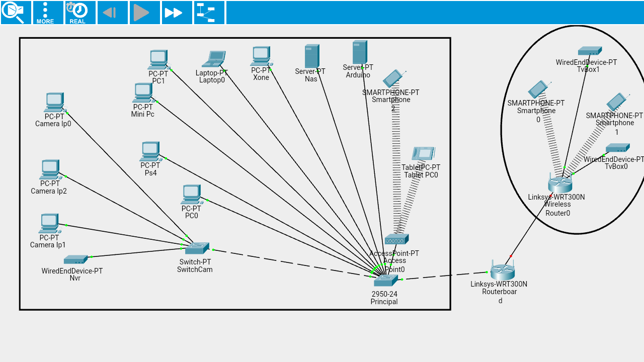This screenshot has height=362, width=644.
Task: Click the "Nas" label text
Action: pyautogui.click(x=311, y=79)
